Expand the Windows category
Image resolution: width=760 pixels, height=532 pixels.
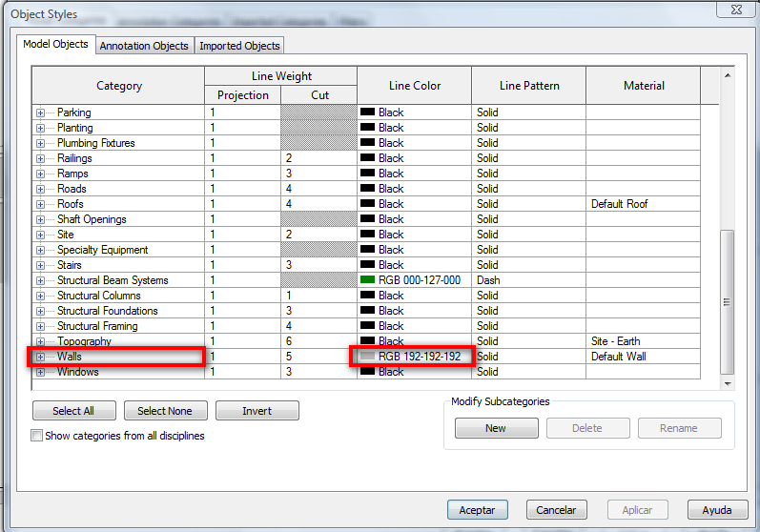click(x=40, y=373)
